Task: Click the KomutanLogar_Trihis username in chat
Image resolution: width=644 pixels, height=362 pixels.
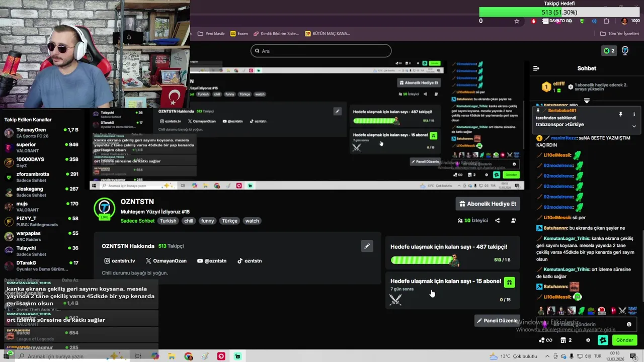Action: click(567, 238)
